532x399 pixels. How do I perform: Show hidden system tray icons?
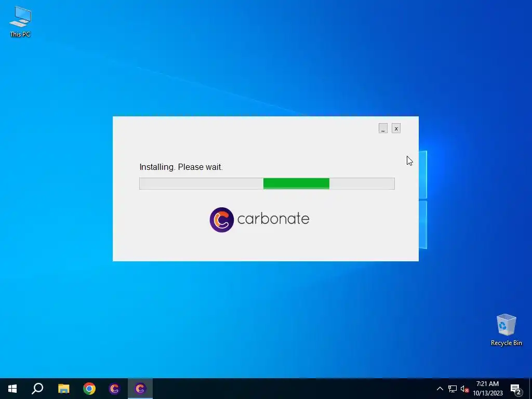[x=440, y=389]
